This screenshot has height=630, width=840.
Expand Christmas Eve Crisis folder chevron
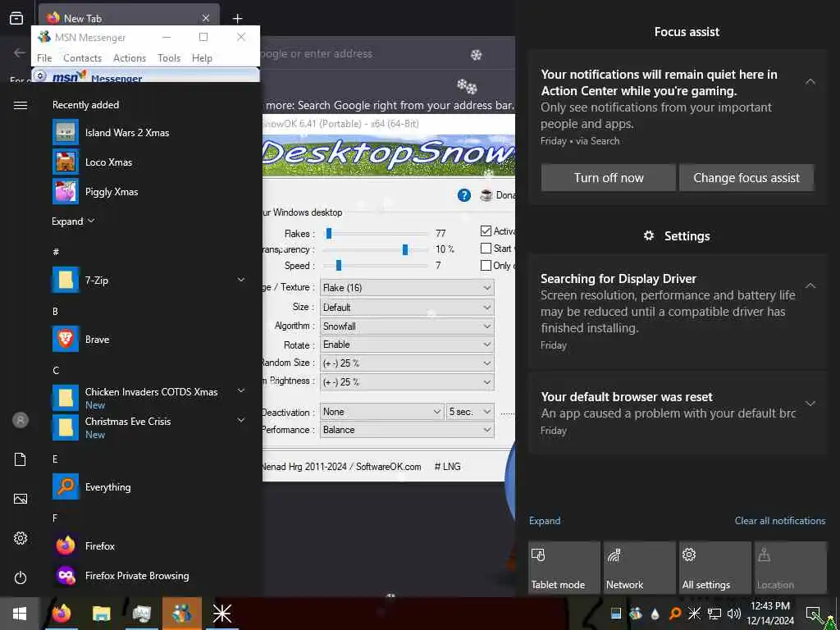[x=241, y=421]
